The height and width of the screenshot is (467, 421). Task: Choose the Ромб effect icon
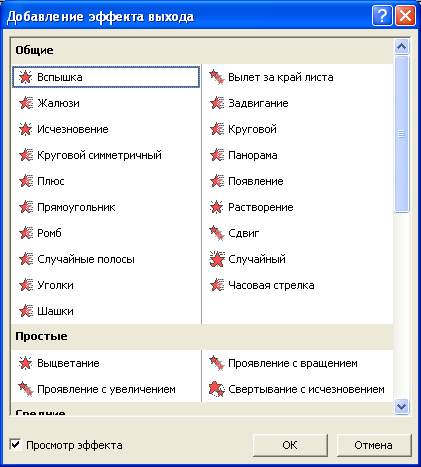click(x=26, y=233)
